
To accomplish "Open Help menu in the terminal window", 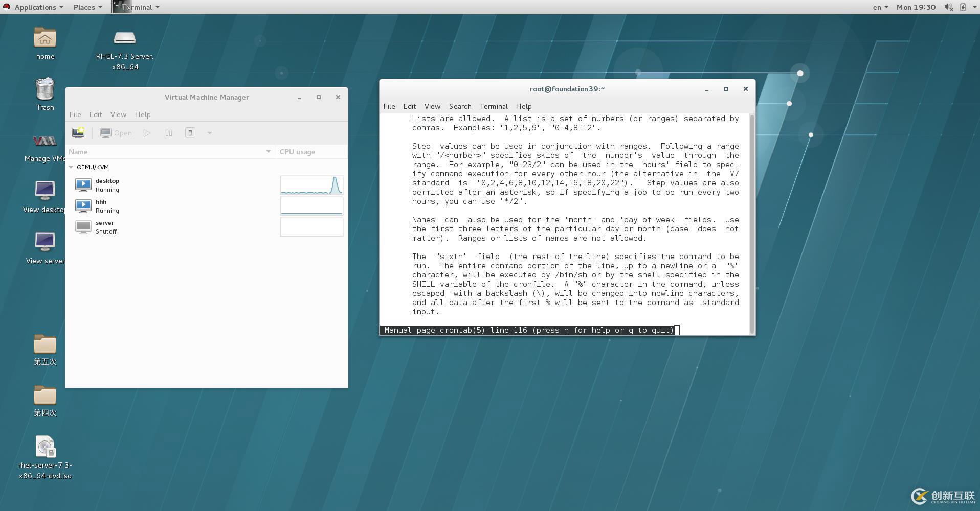I will pos(524,106).
